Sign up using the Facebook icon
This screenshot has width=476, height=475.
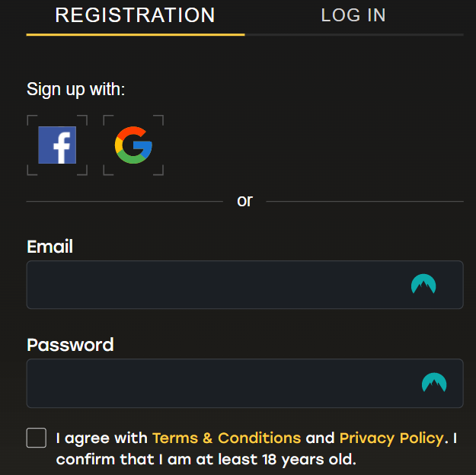click(x=57, y=145)
